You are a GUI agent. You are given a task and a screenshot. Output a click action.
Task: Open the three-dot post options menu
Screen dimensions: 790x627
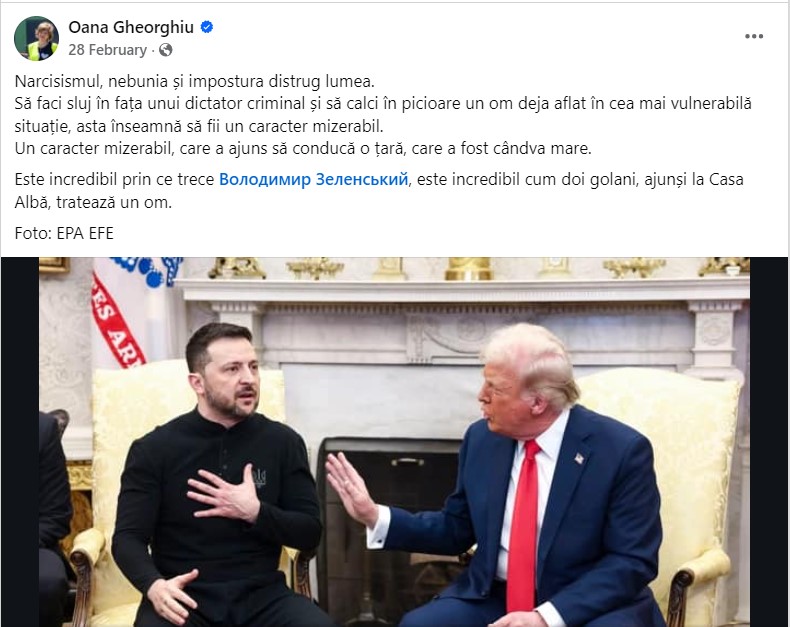pos(754,36)
